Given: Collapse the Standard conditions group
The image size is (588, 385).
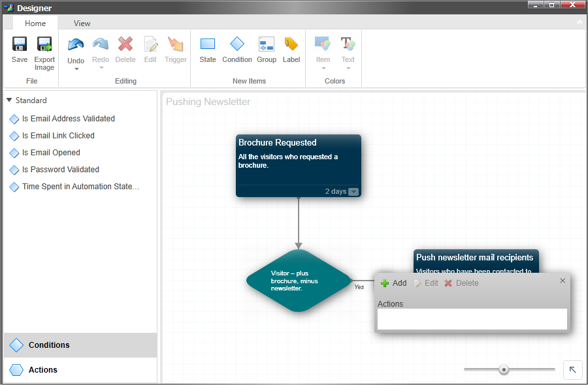Looking at the screenshot, I should coord(9,100).
